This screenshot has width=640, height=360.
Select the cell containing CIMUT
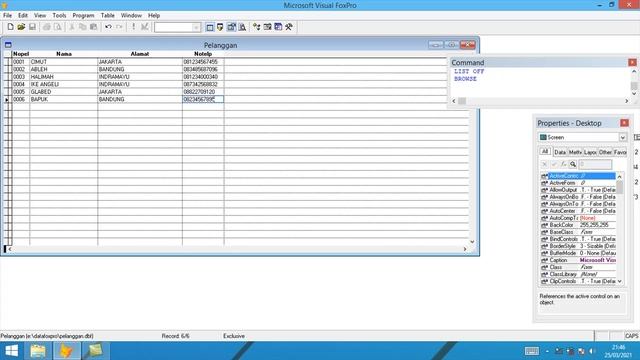[x=64, y=62]
